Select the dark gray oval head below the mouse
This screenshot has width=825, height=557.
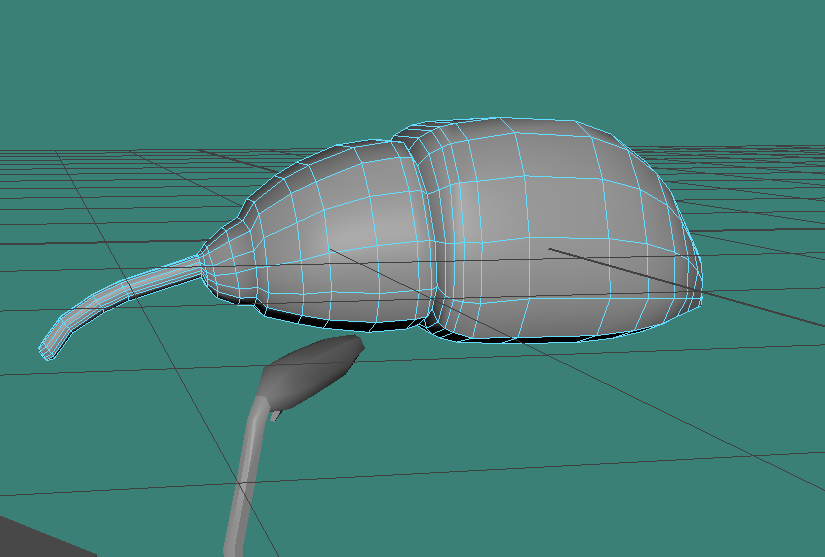click(x=315, y=368)
